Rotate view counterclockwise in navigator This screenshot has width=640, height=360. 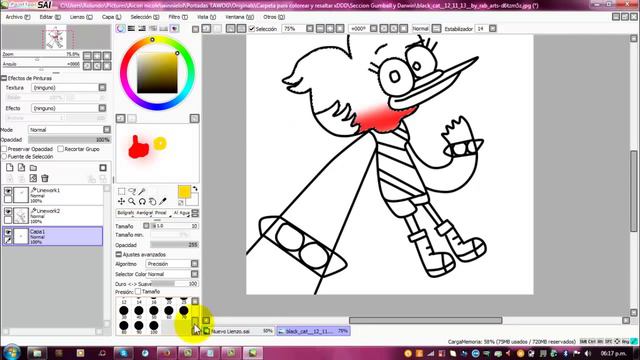(87, 66)
